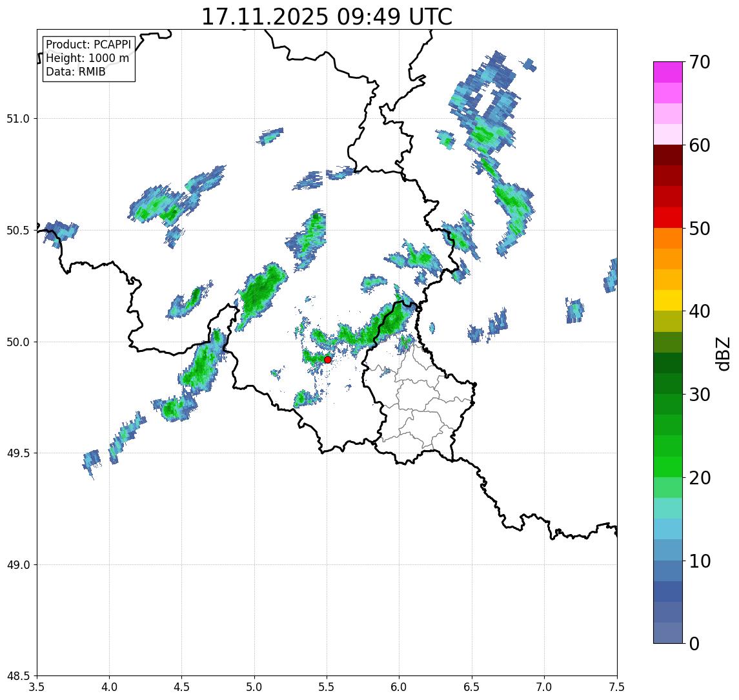This screenshot has width=739, height=700.
Task: Pick the yellow swatch just above 40 dBZ
Action: 668,300
